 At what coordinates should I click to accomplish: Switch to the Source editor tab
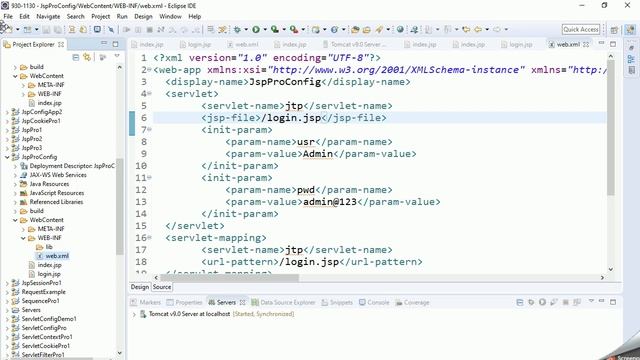coord(162,287)
